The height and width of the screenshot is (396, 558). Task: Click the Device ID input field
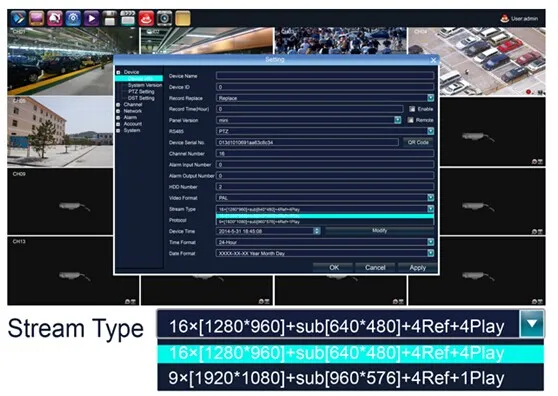point(325,87)
